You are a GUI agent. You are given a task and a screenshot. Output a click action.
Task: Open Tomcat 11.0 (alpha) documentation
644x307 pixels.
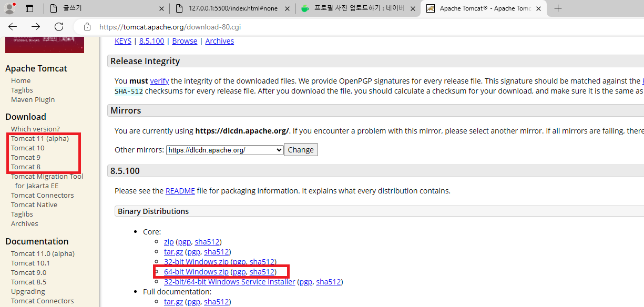click(x=43, y=253)
